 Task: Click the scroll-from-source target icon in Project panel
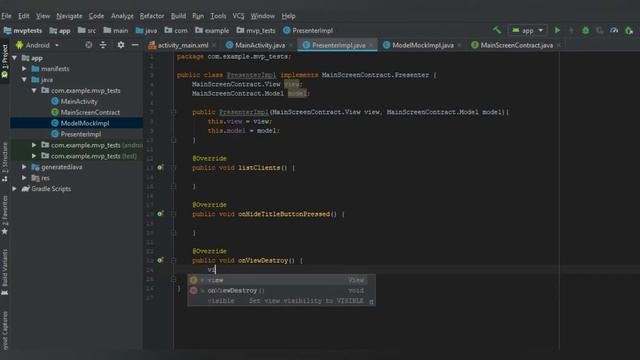click(x=89, y=45)
